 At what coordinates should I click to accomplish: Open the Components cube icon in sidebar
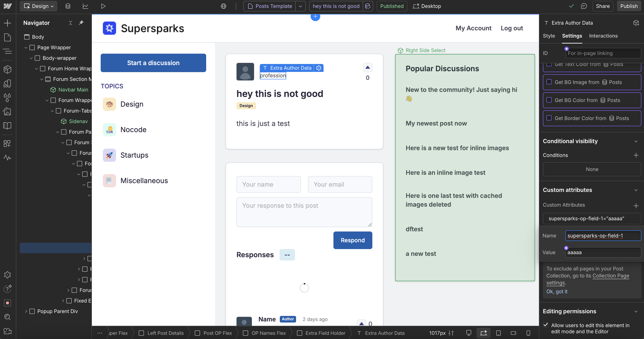[7, 69]
